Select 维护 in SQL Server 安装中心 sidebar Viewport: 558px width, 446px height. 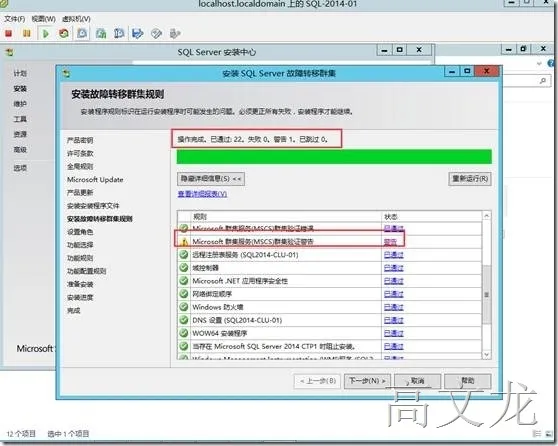[20, 104]
